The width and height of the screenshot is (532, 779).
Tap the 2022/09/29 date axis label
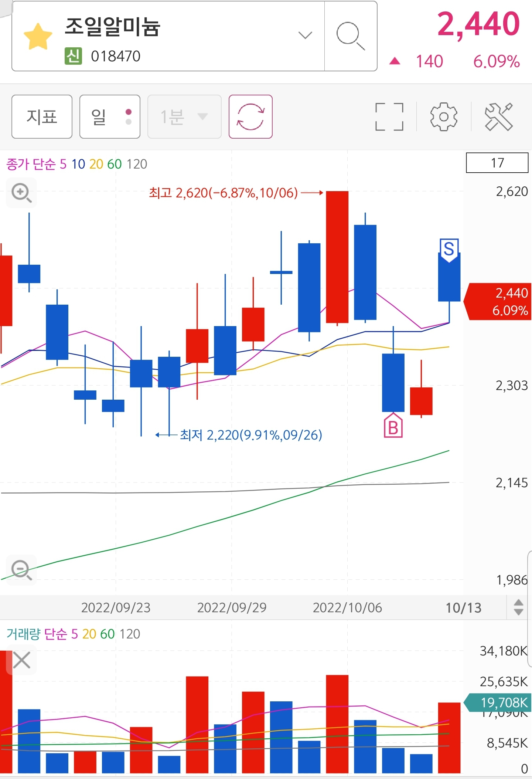(x=232, y=607)
